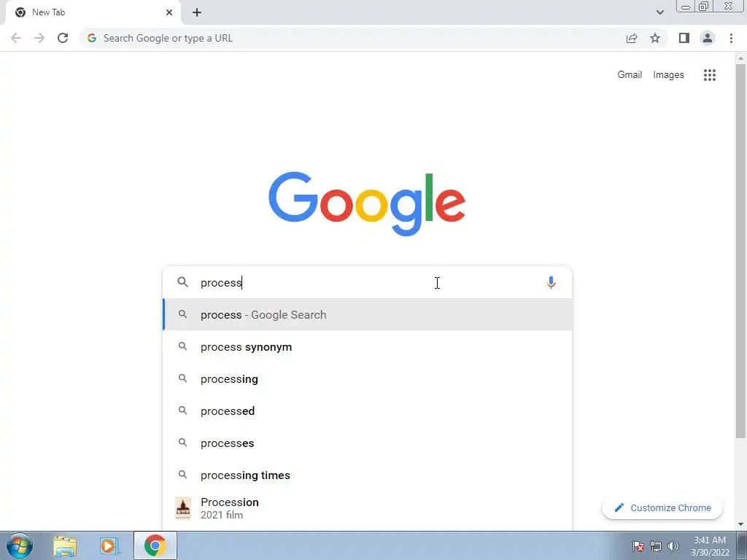Close the New Tab tab
This screenshot has width=747, height=560.
point(169,12)
